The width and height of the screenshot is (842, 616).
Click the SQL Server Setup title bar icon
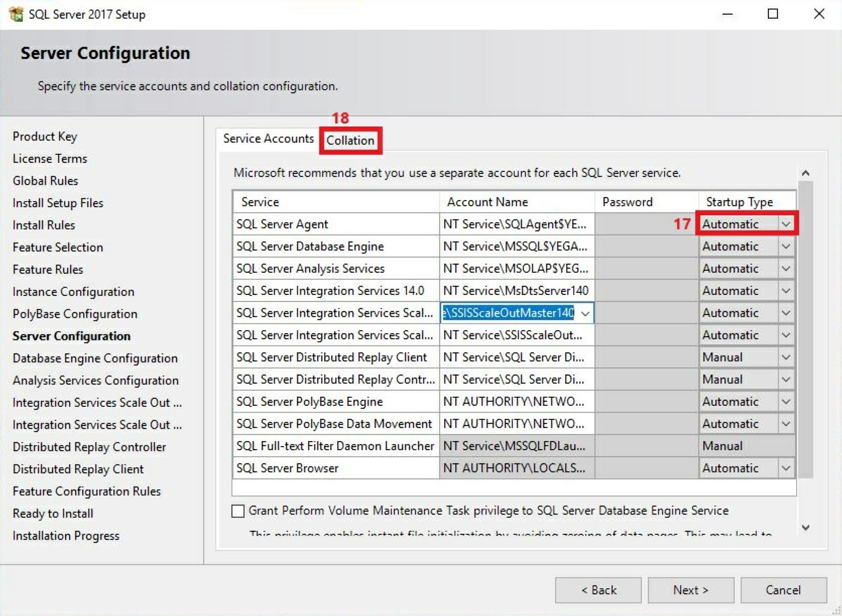coord(16,14)
